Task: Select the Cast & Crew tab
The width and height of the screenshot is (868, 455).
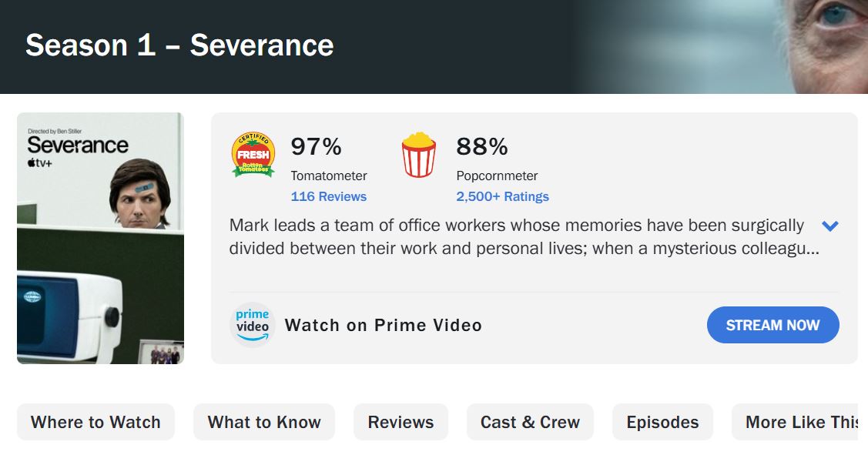Action: pyautogui.click(x=530, y=422)
